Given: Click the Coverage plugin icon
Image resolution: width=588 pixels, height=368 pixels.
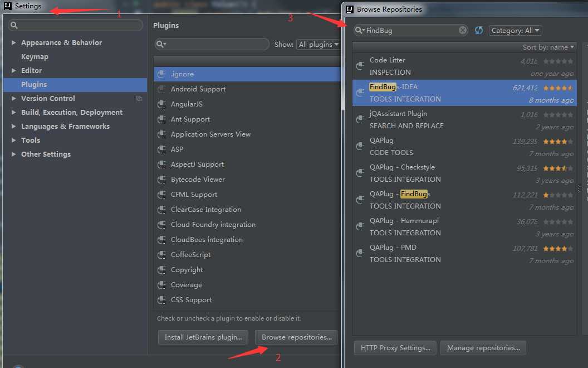Looking at the screenshot, I should tap(161, 284).
